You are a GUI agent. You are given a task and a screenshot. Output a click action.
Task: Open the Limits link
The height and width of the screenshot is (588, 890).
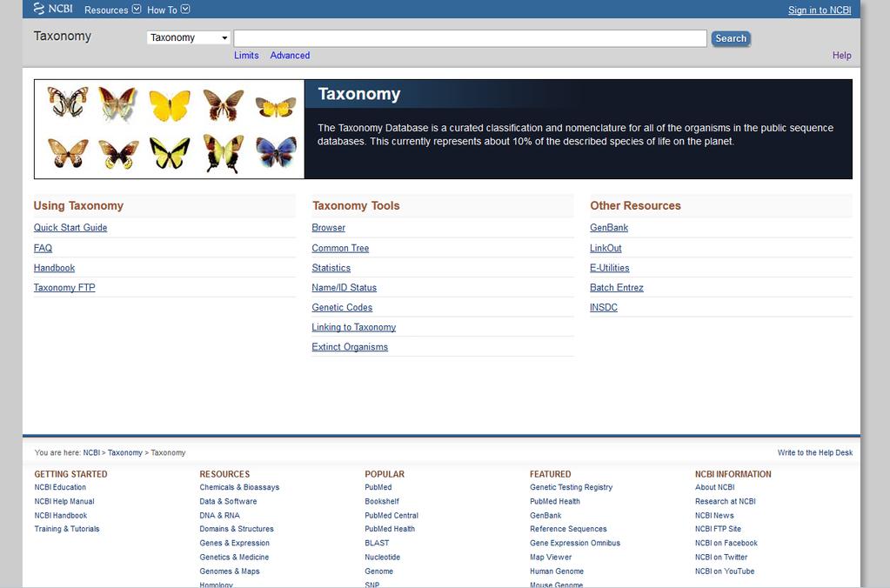click(x=246, y=55)
